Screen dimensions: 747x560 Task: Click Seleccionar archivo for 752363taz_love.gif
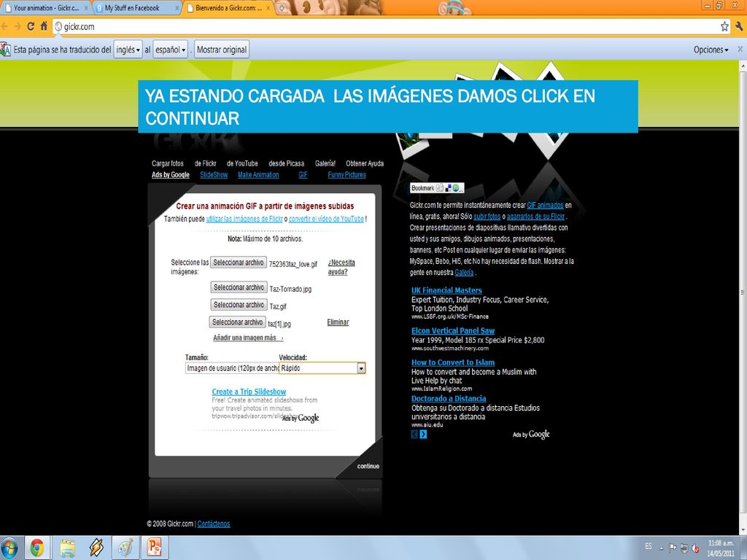point(239,262)
